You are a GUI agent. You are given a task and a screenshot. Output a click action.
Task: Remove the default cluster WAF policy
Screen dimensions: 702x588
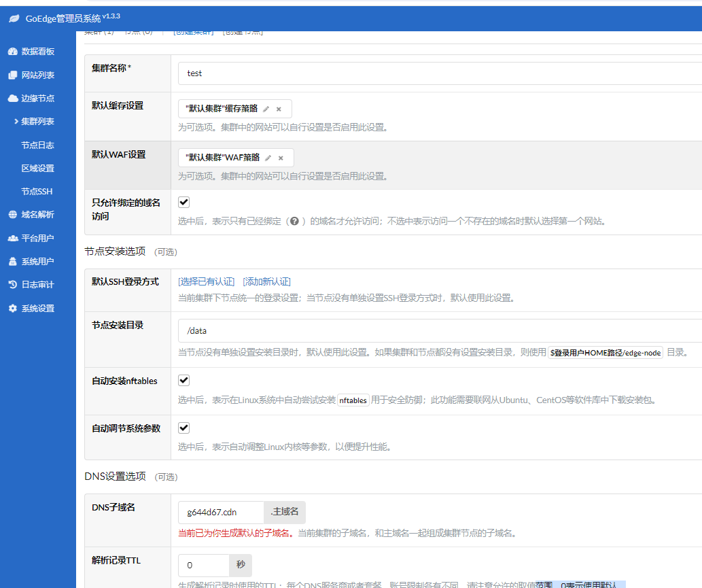[x=281, y=158]
